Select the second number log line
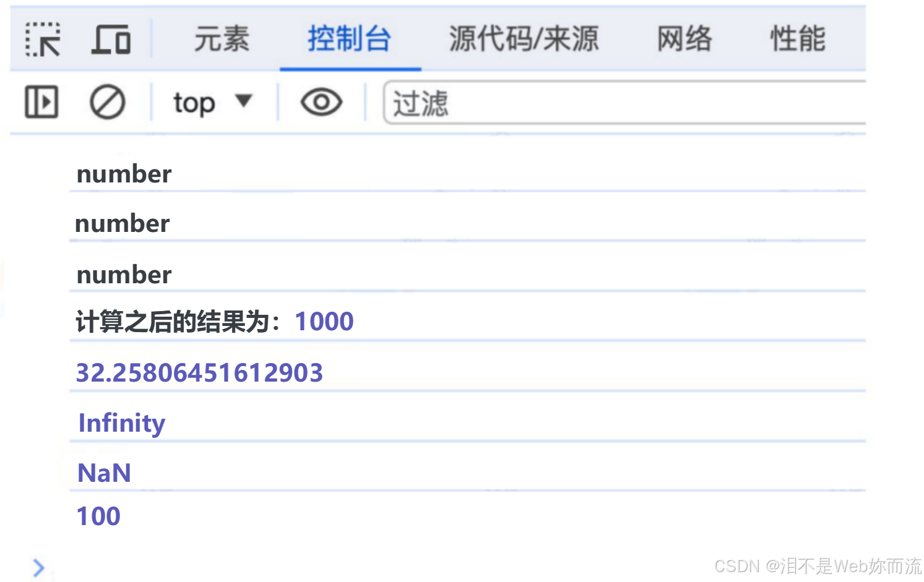 point(123,223)
